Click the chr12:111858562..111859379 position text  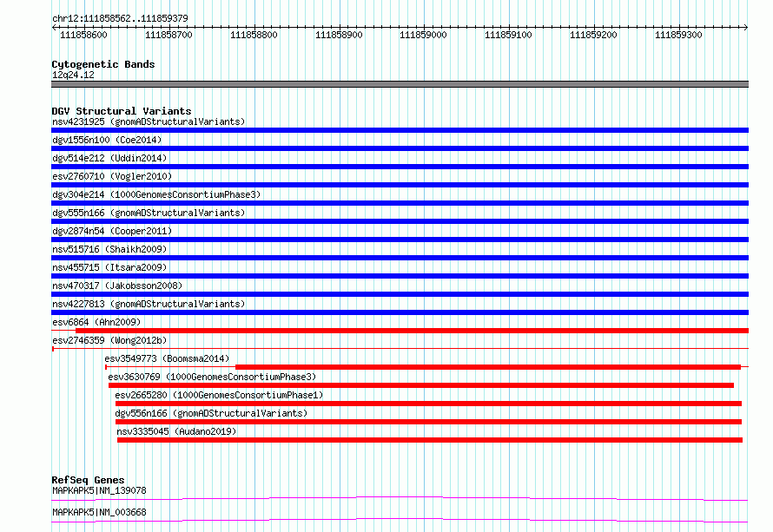click(x=120, y=19)
